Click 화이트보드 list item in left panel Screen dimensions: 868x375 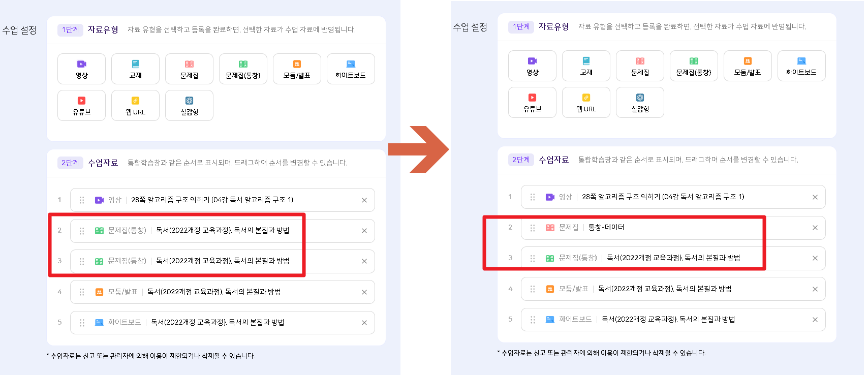(217, 323)
